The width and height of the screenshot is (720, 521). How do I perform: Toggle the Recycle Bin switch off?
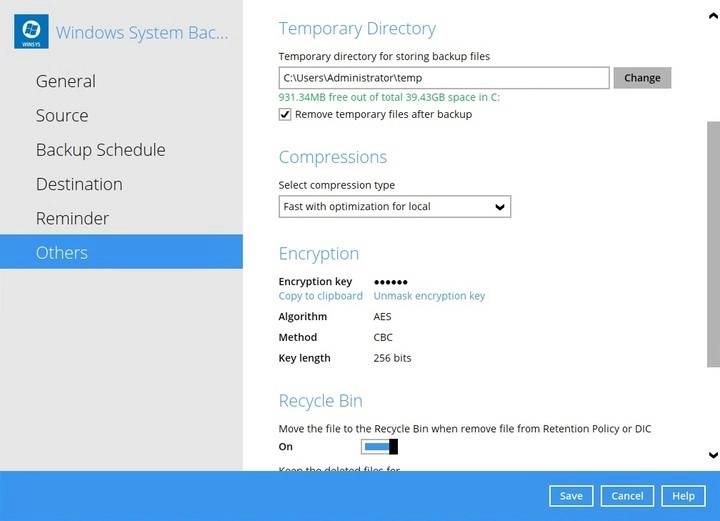(379, 447)
